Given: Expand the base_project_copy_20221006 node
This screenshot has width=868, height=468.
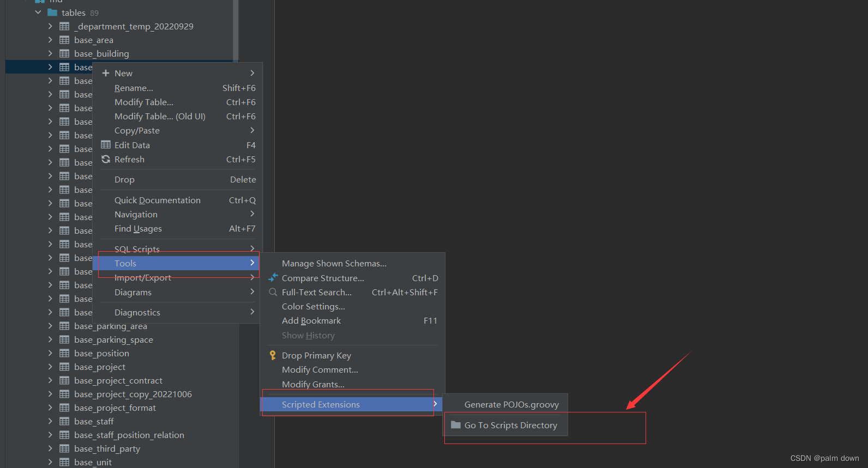Looking at the screenshot, I should 50,394.
